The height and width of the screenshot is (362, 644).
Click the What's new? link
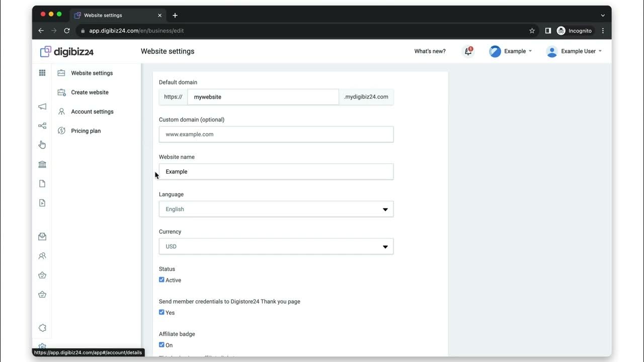[x=430, y=51]
